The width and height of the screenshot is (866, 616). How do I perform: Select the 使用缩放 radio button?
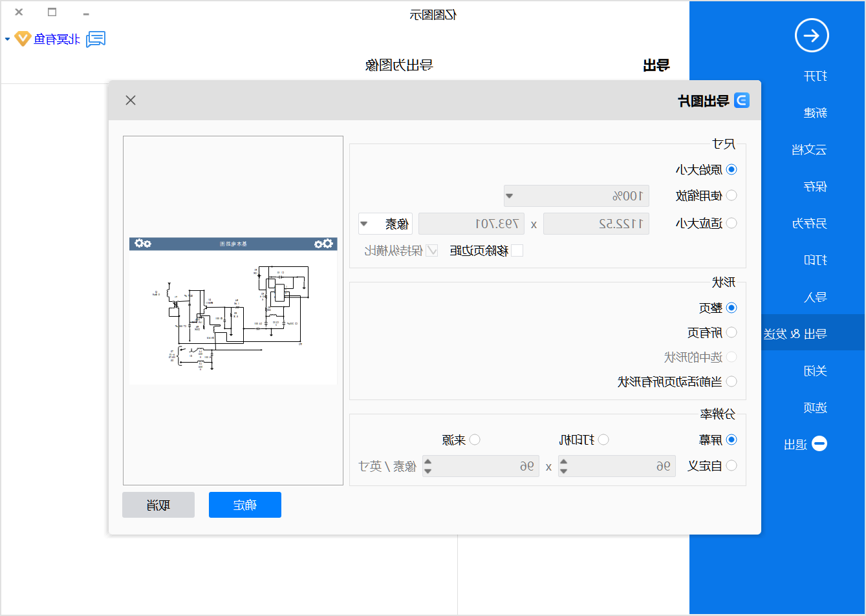pos(731,195)
